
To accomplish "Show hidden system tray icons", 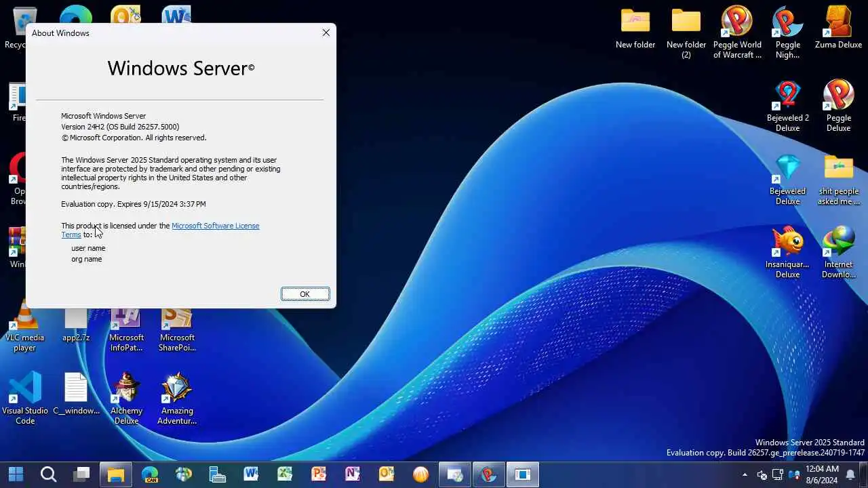I will click(x=745, y=474).
